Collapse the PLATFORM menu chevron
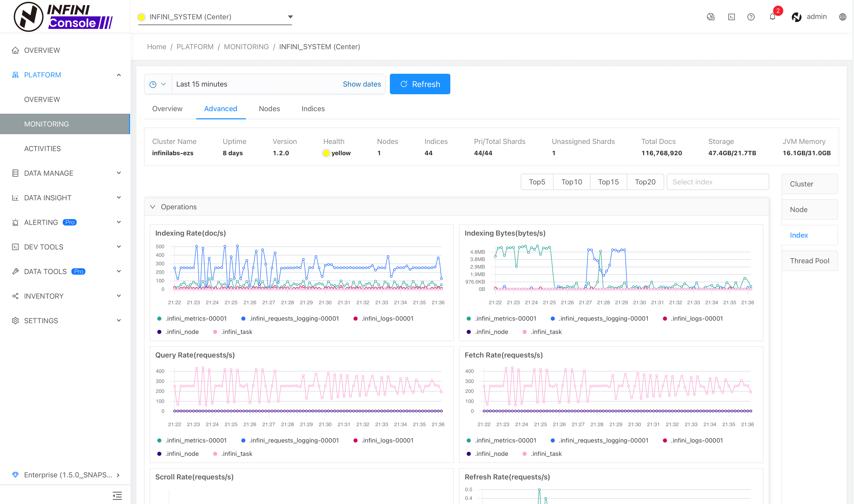854x504 pixels. pyautogui.click(x=119, y=75)
